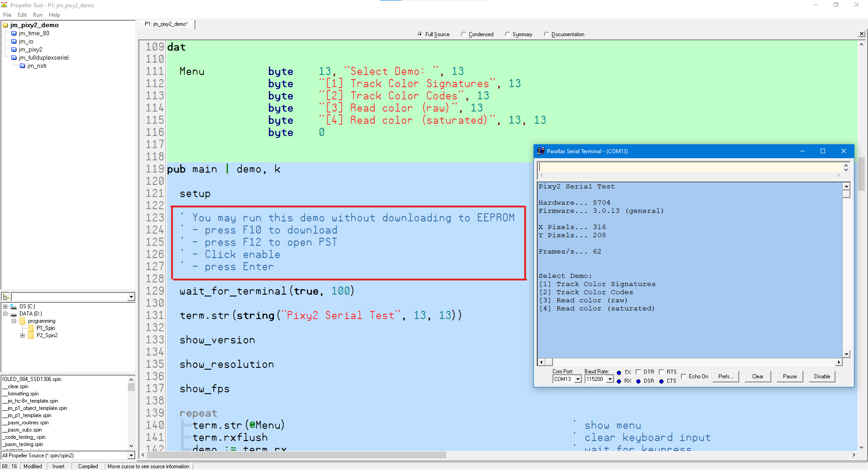Click the Clear button in terminal
This screenshot has width=868, height=470.
pyautogui.click(x=757, y=376)
